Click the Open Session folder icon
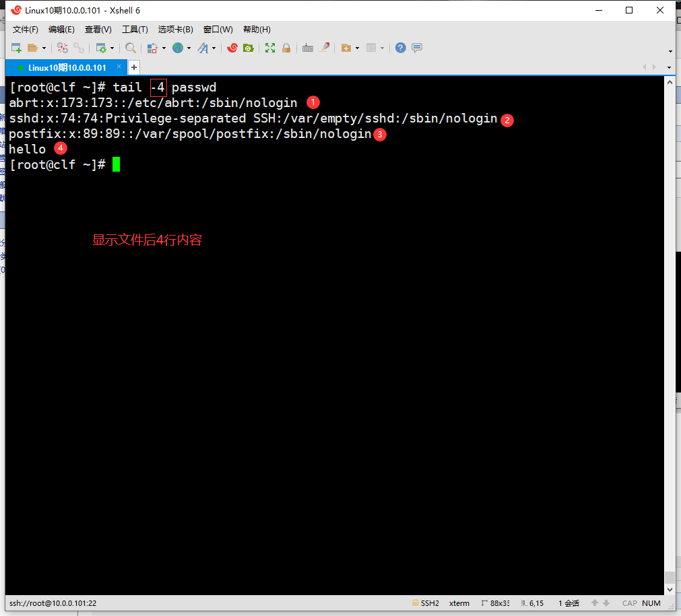 tap(32, 48)
